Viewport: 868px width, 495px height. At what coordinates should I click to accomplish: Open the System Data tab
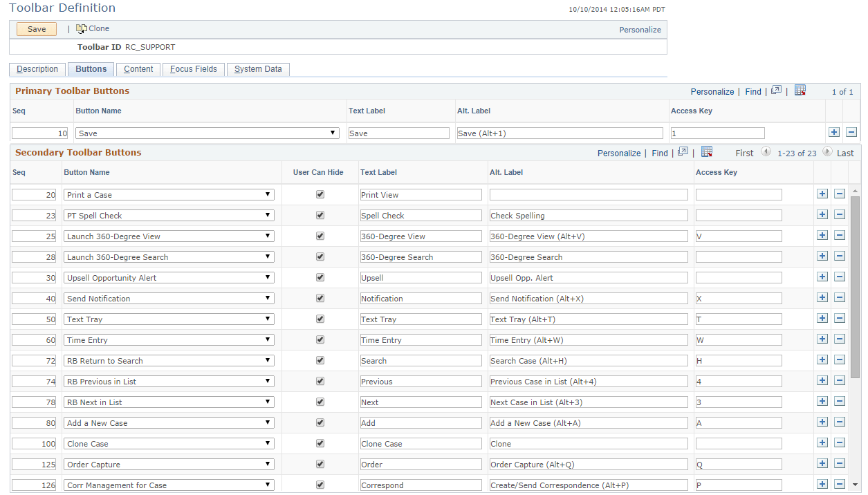[258, 69]
